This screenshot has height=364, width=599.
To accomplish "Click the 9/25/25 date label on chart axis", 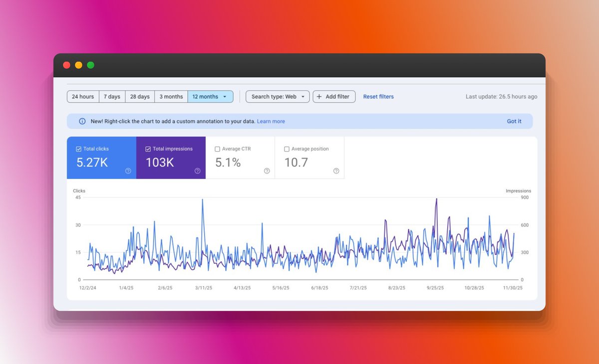I will click(x=435, y=288).
